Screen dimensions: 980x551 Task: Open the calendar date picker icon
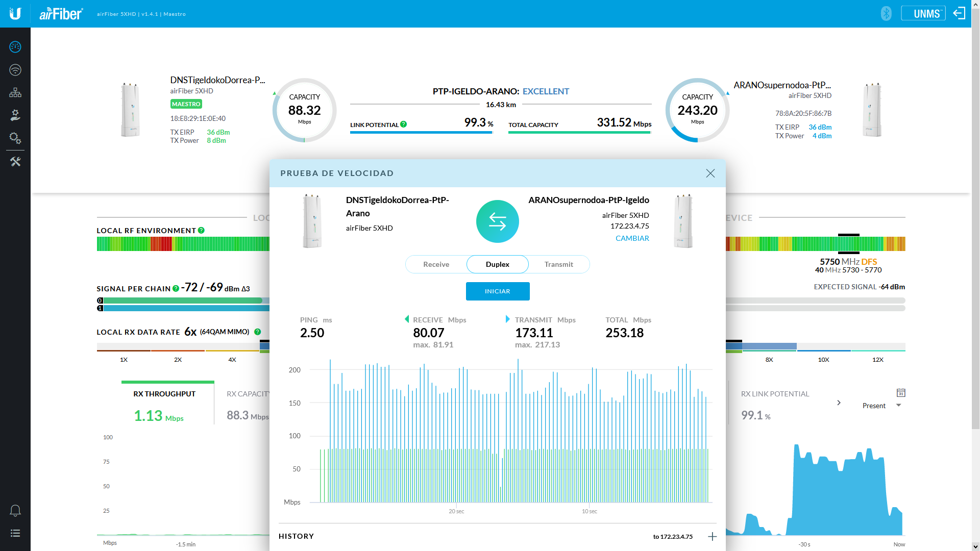[901, 393]
